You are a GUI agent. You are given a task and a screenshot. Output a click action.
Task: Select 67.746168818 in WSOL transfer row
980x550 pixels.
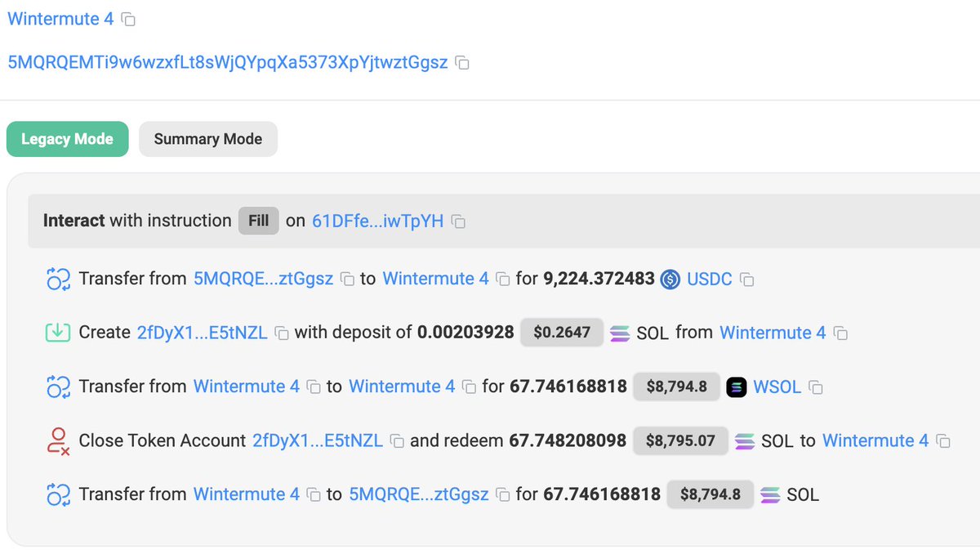pyautogui.click(x=568, y=387)
